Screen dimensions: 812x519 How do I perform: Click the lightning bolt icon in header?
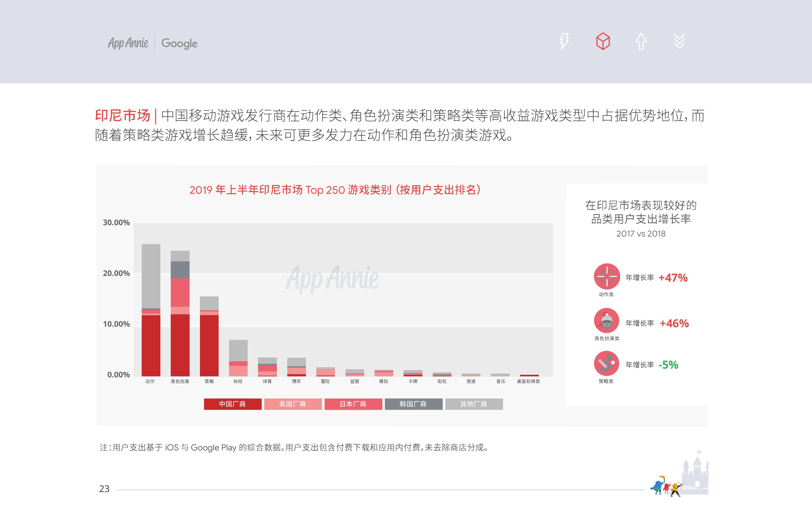pos(564,41)
